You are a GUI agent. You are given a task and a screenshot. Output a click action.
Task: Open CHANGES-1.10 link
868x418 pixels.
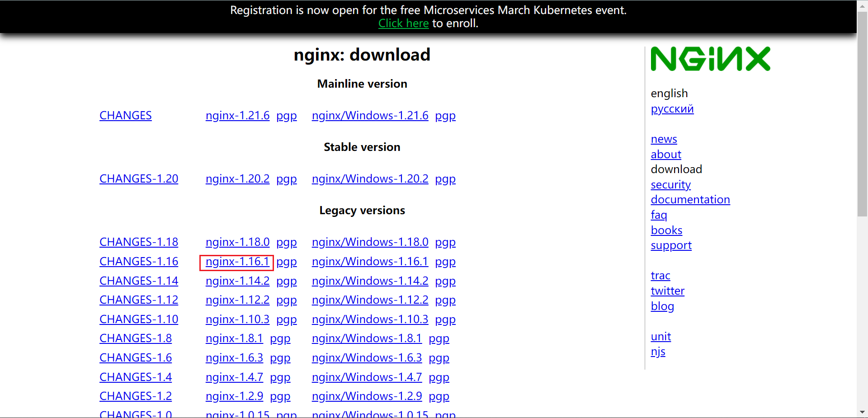[139, 319]
